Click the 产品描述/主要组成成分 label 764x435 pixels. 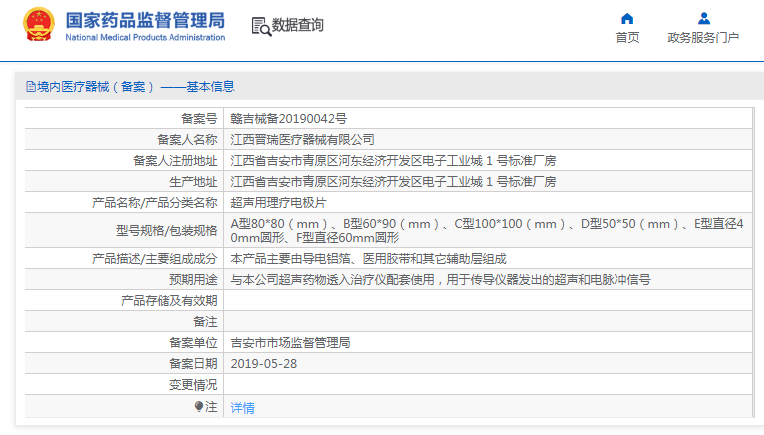point(154,259)
